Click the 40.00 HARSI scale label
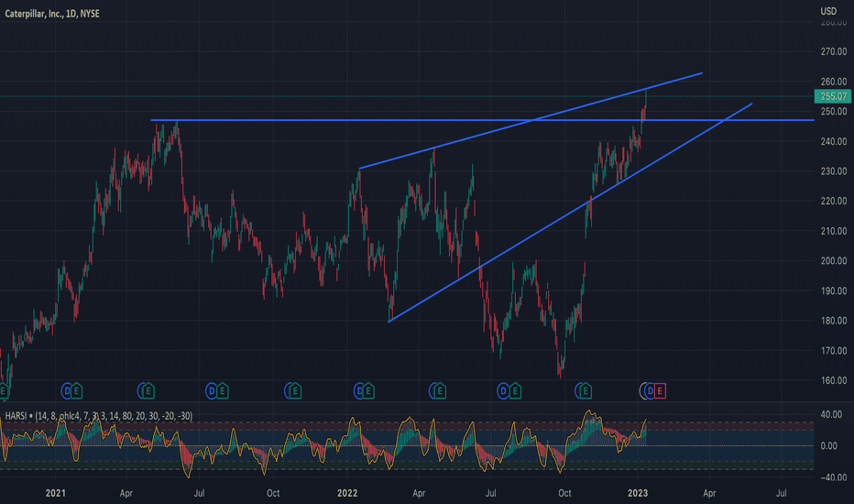This screenshot has height=504, width=854. click(832, 414)
